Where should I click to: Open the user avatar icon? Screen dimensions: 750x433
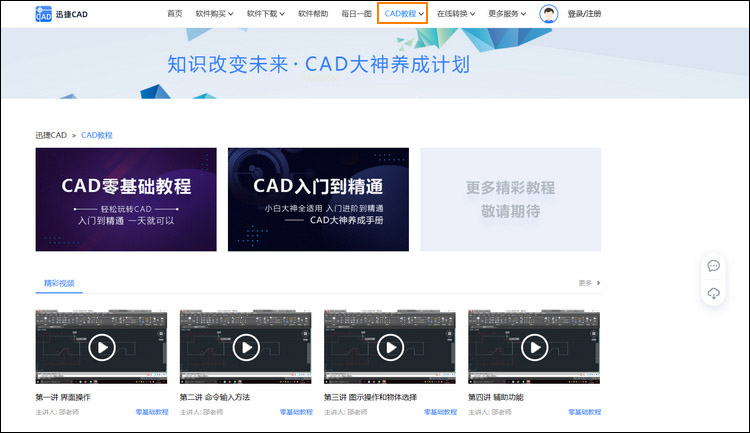click(x=549, y=14)
